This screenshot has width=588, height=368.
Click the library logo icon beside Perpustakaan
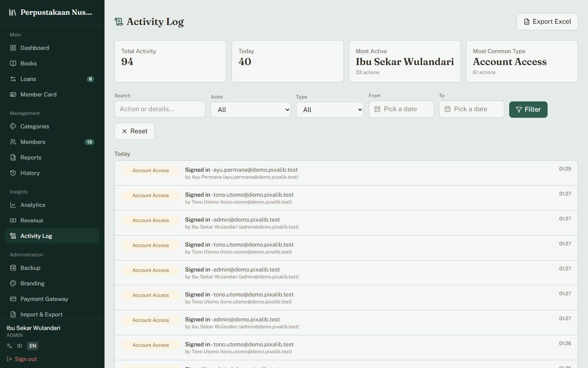pyautogui.click(x=13, y=12)
